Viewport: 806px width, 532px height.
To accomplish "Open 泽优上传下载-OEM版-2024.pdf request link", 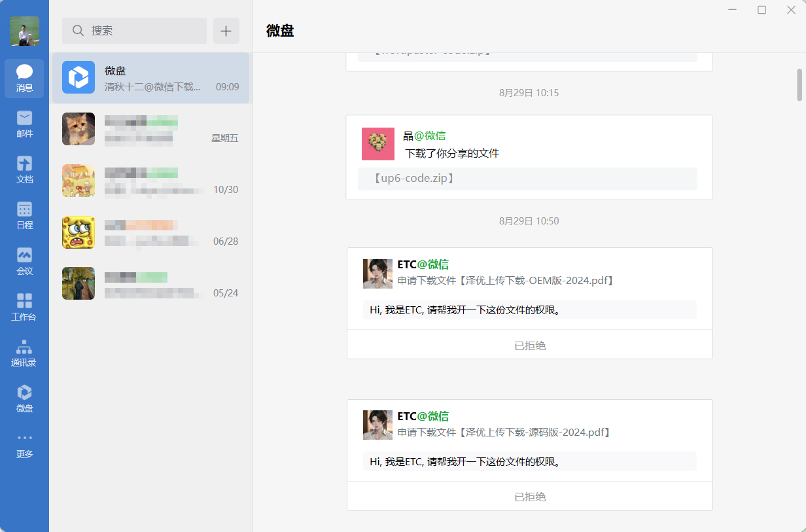I will pyautogui.click(x=506, y=281).
